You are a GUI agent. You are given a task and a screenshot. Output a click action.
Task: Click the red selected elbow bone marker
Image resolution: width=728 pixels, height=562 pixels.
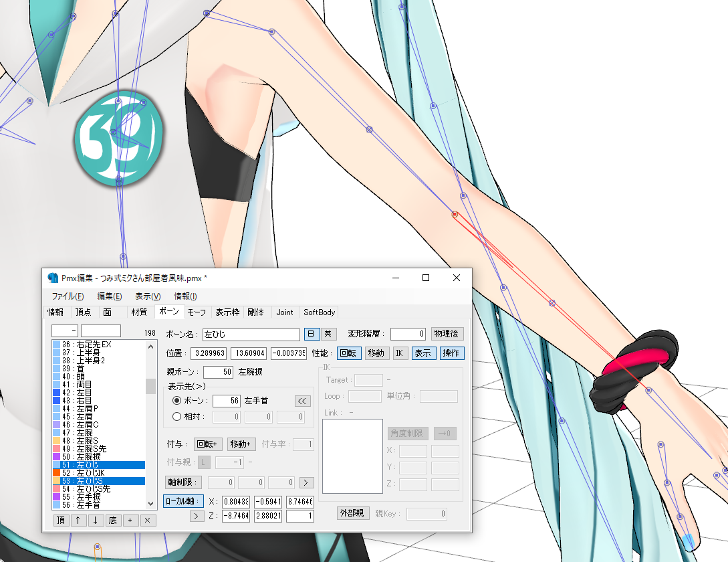pos(455,214)
